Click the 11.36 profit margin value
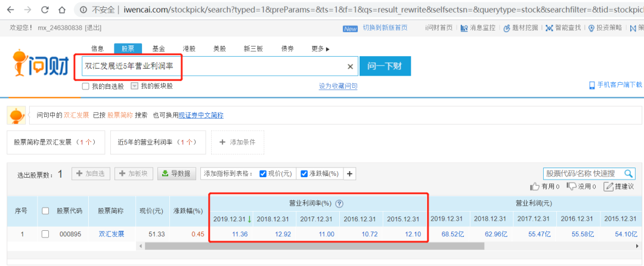Viewport: 644px width, 266px height. coord(240,234)
